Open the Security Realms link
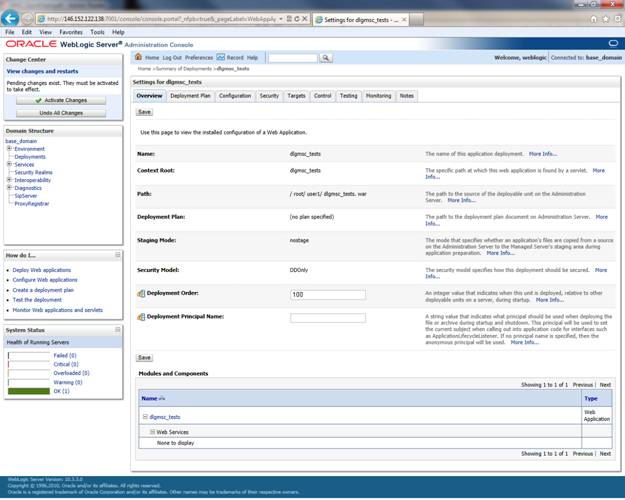Viewport: 625px width, 500px height. point(34,172)
